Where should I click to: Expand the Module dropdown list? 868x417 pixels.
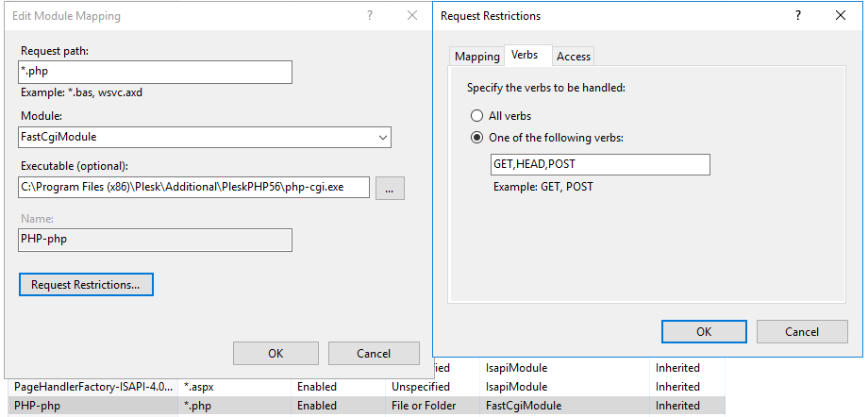(x=382, y=137)
